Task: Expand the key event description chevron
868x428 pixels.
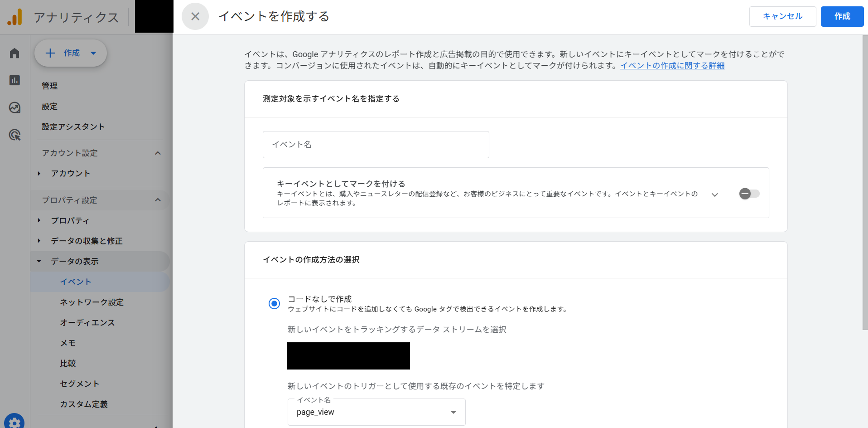Action: (714, 195)
